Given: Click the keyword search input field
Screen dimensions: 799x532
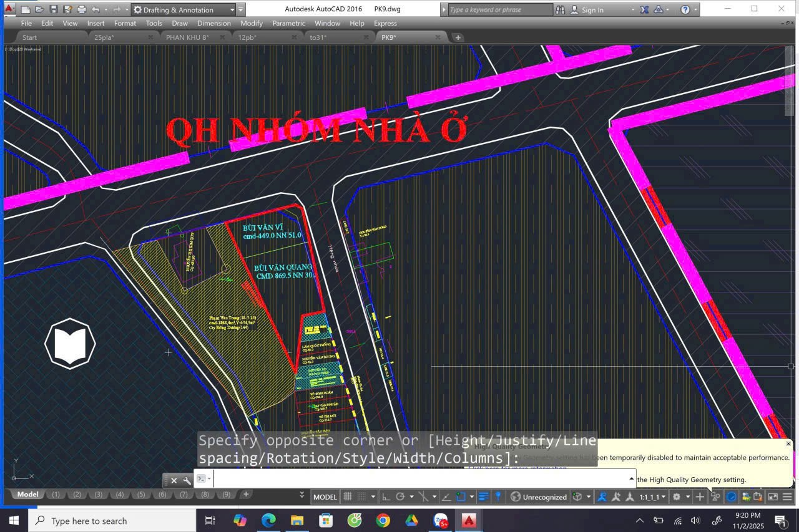Looking at the screenshot, I should 499,9.
